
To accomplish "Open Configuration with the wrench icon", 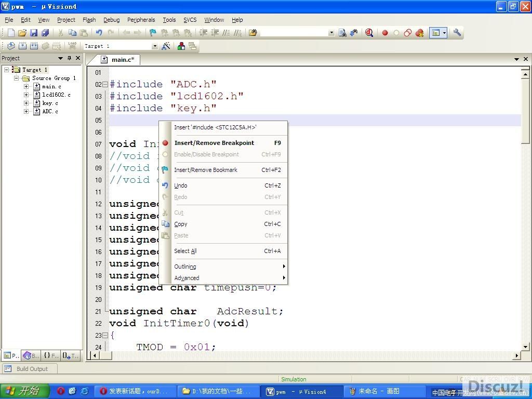I will coord(457,33).
